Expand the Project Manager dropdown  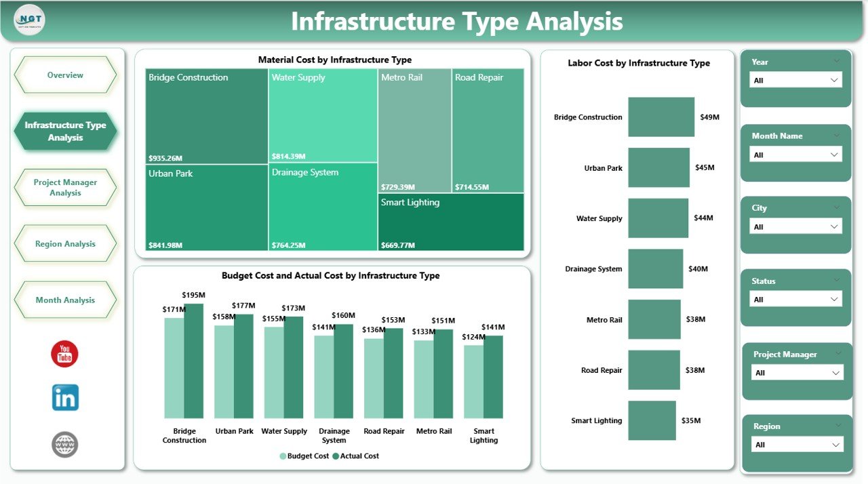pyautogui.click(x=835, y=372)
